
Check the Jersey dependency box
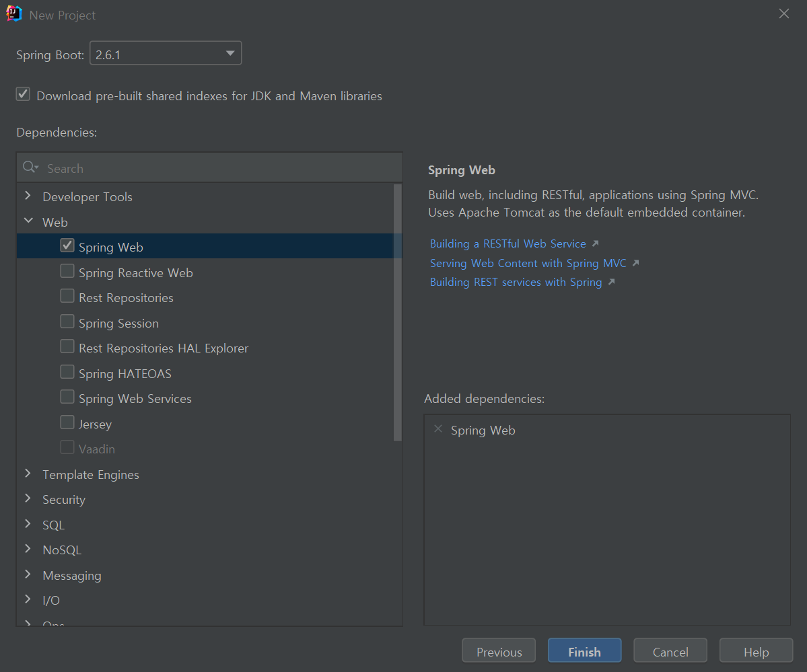click(67, 422)
